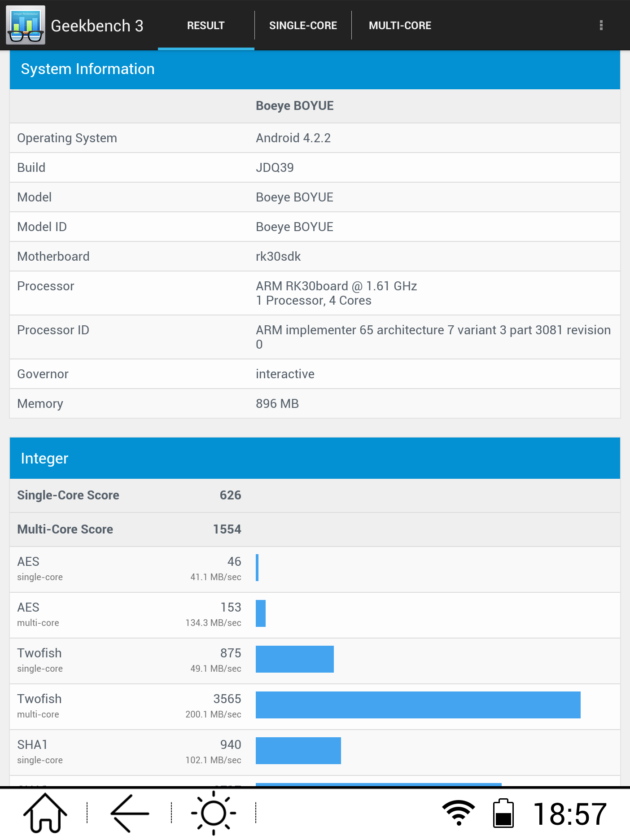Tap the Back arrow icon

click(x=129, y=813)
